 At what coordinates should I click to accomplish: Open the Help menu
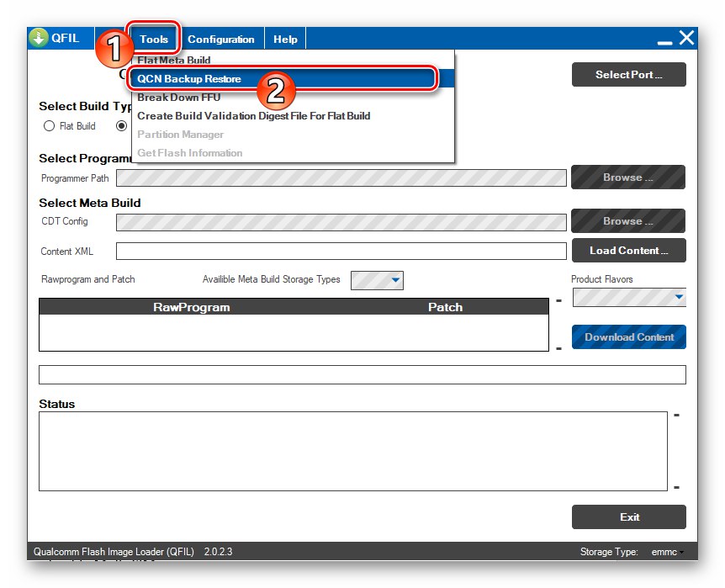click(x=285, y=39)
